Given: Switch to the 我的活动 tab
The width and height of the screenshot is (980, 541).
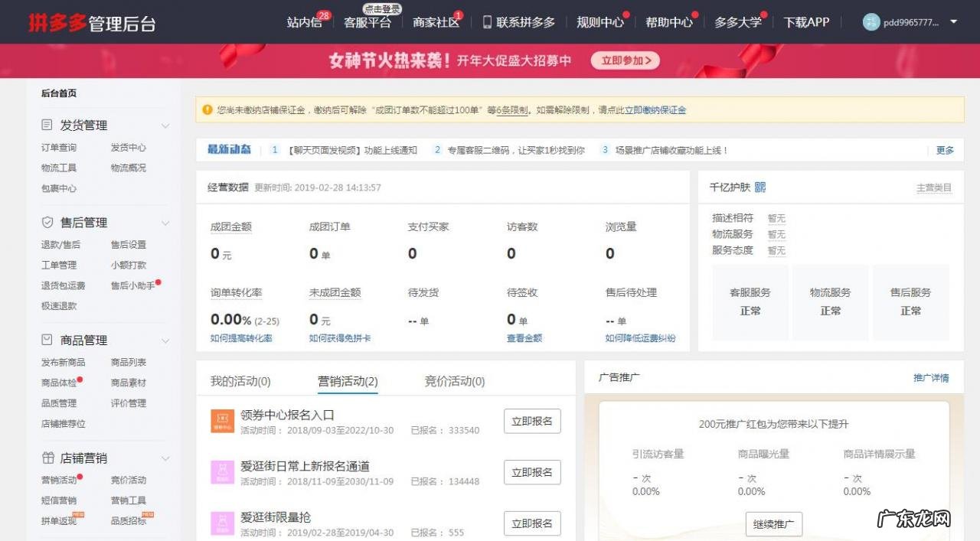Looking at the screenshot, I should 239,381.
